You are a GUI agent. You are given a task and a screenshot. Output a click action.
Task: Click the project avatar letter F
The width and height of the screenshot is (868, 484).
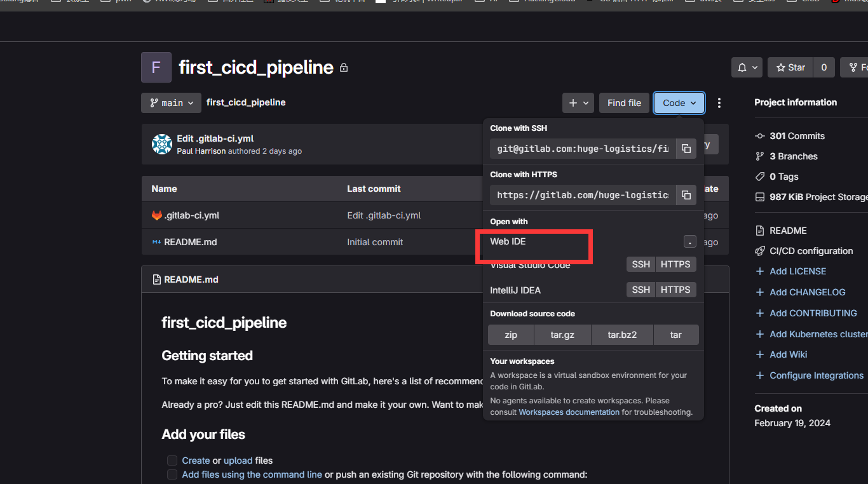156,67
